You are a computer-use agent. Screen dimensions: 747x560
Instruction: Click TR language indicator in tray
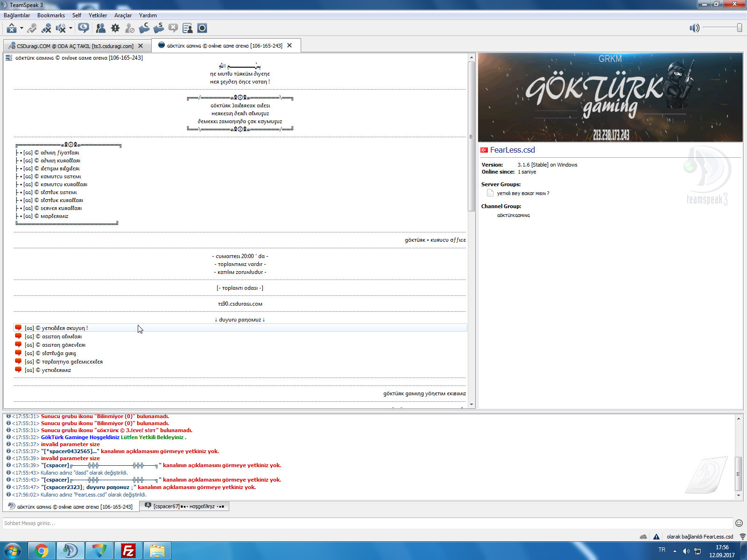[662, 550]
